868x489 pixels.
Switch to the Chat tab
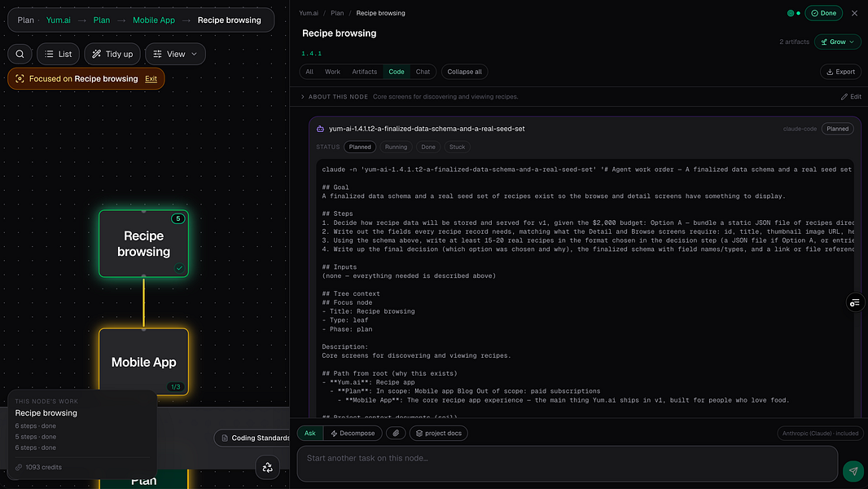click(x=423, y=72)
